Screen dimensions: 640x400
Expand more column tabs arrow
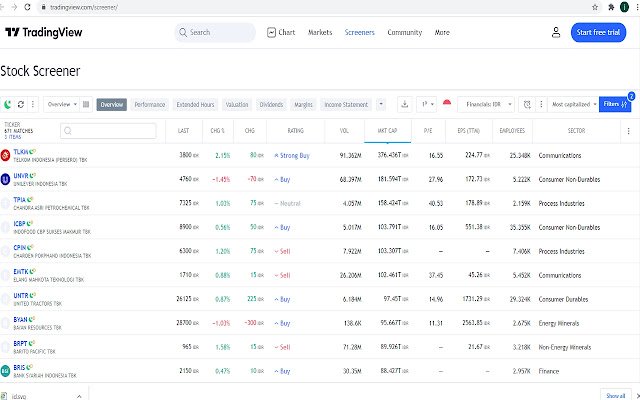(381, 104)
